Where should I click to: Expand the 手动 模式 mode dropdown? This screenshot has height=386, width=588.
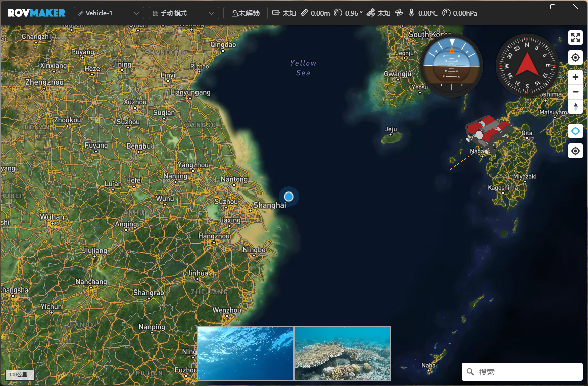[184, 13]
